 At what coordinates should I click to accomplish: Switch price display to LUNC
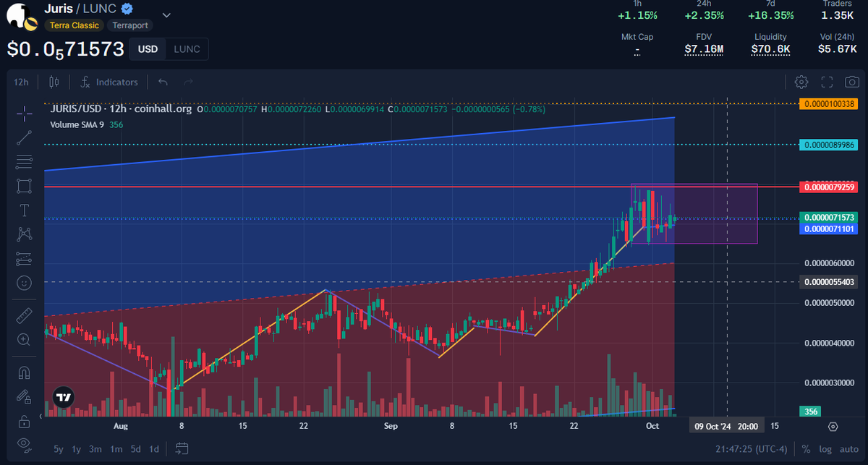187,49
